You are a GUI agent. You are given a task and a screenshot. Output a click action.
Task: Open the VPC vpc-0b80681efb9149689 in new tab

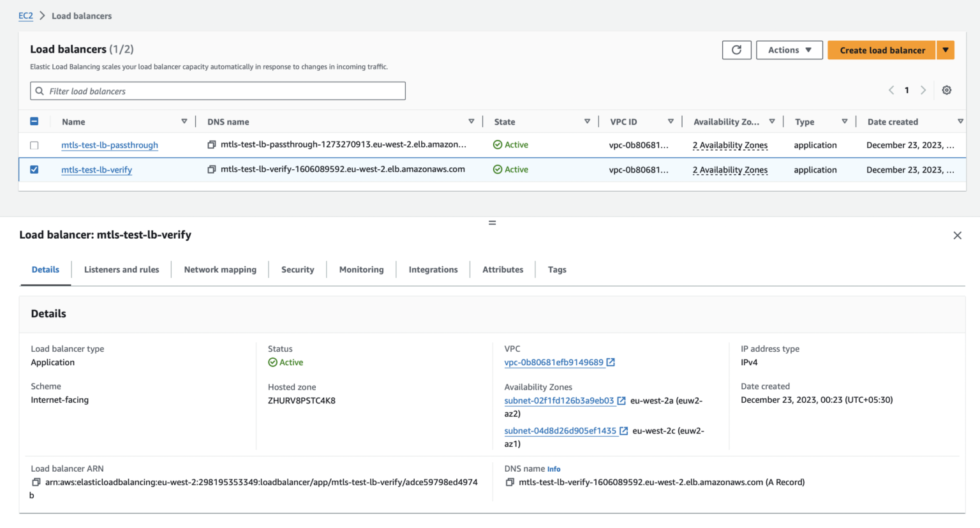(x=610, y=362)
